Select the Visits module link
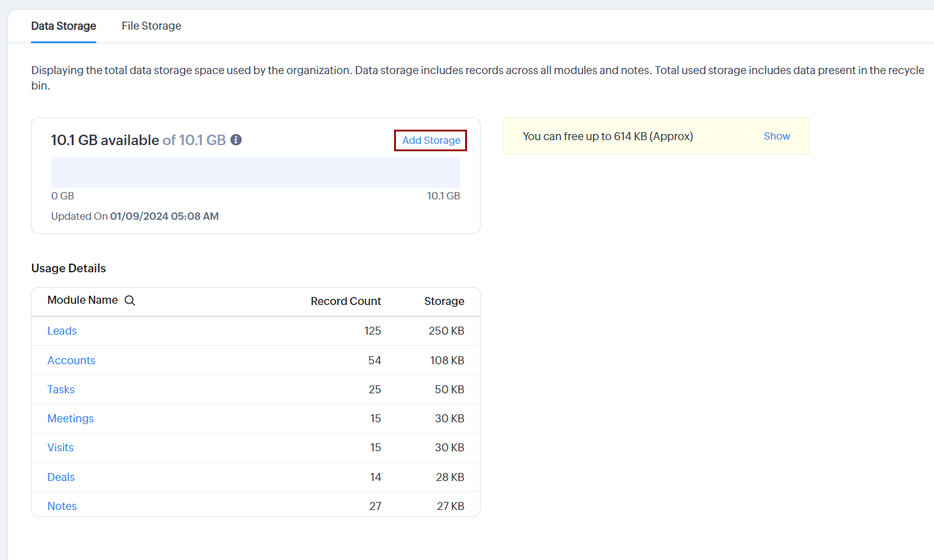934x560 pixels. [x=61, y=448]
